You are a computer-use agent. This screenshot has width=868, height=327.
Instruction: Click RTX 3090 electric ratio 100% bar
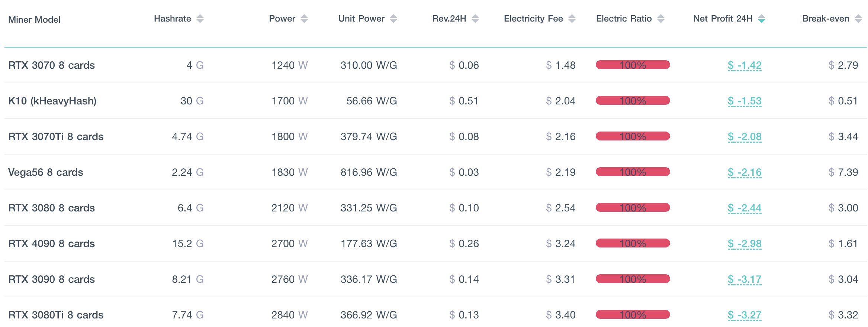tap(633, 279)
